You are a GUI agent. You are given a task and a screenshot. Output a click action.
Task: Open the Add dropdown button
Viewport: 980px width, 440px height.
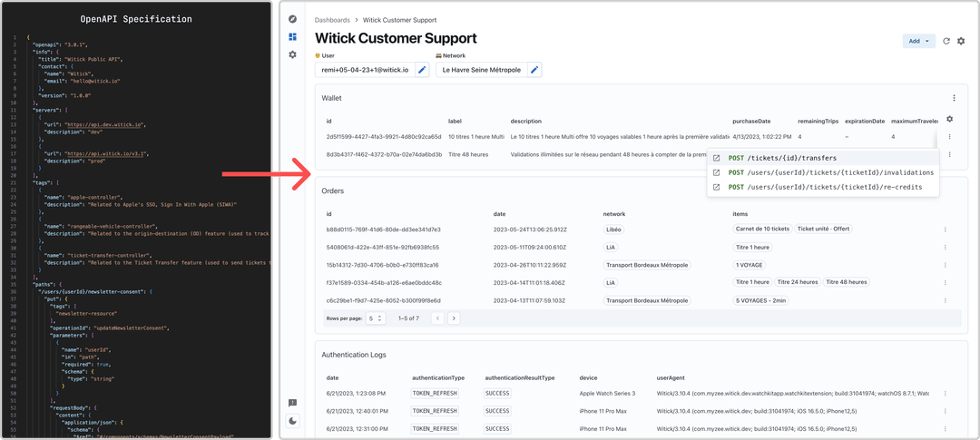click(x=918, y=41)
